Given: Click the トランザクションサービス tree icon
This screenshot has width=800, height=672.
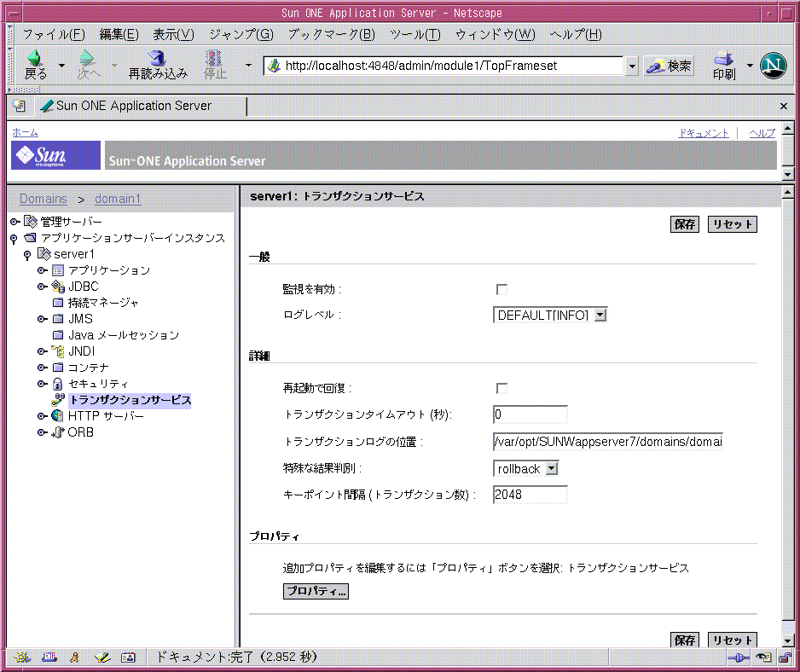Looking at the screenshot, I should point(58,399).
